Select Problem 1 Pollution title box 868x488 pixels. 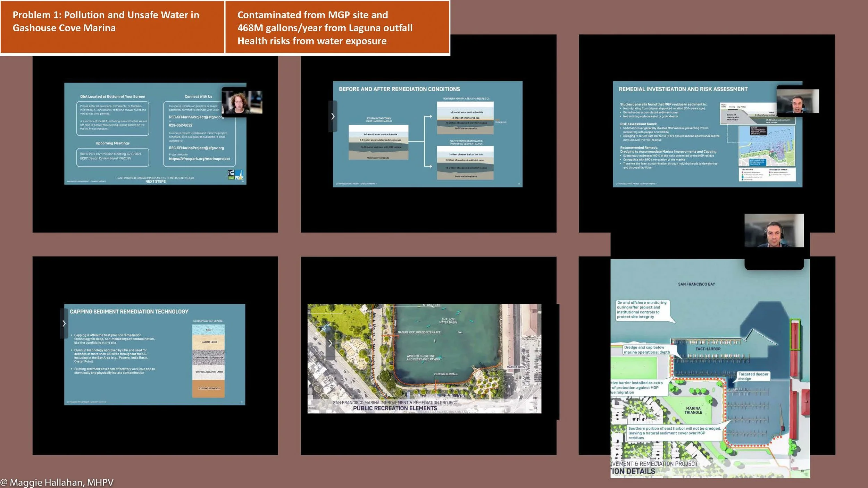point(112,27)
